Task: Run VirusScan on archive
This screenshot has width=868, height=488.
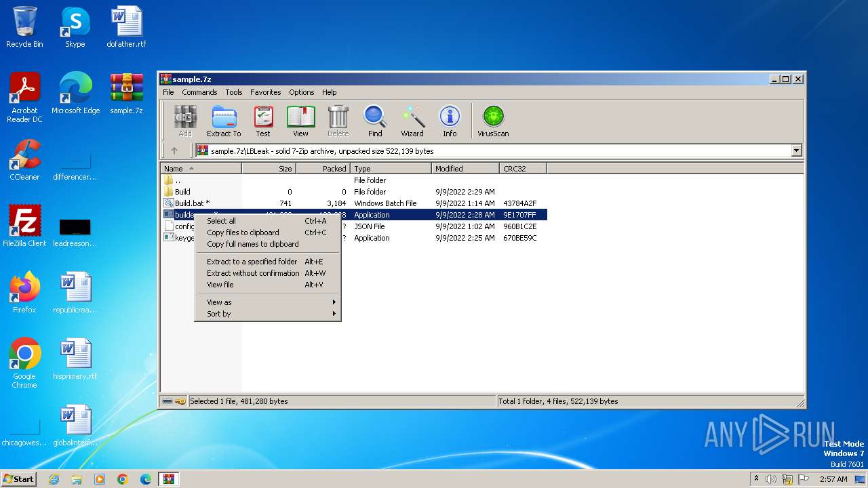Action: 493,121
